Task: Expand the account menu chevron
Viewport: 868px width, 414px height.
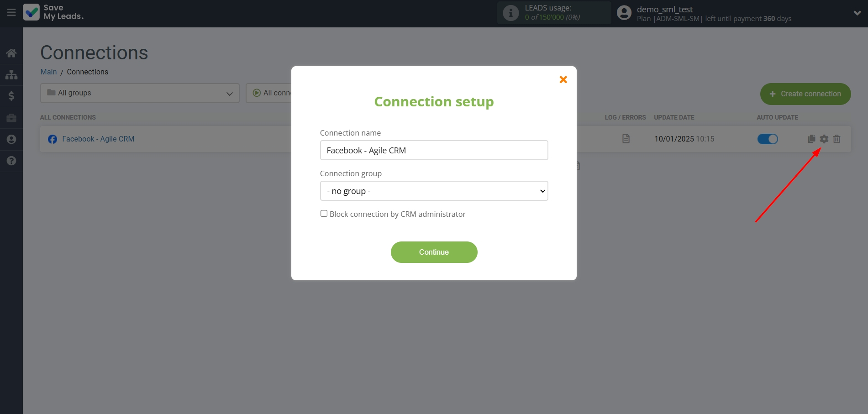Action: (857, 13)
